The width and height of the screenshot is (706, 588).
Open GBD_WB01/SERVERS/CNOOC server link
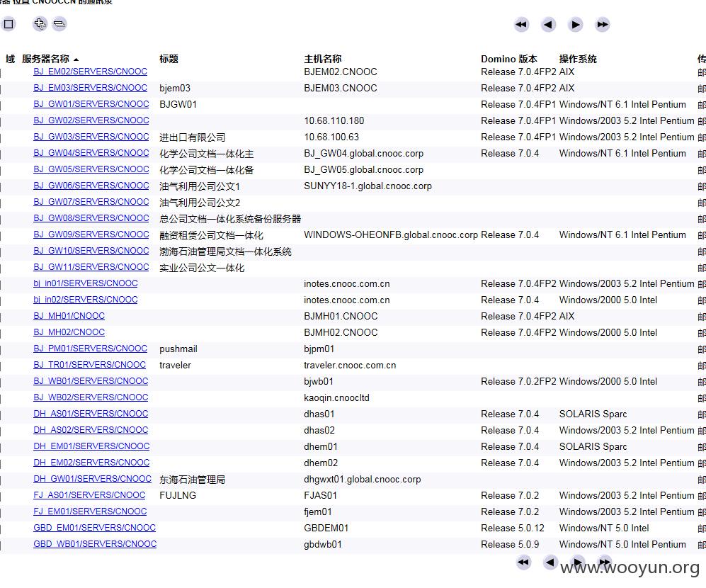(95, 544)
